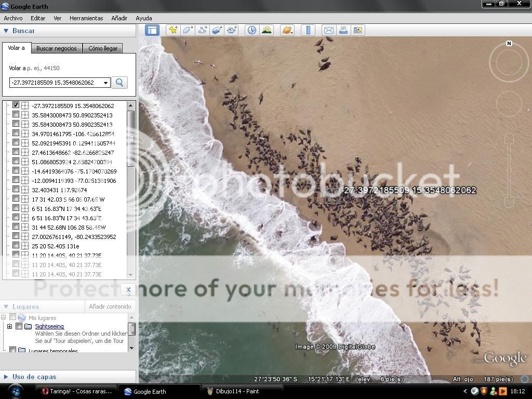Collapse the Buscar panel triangle
The height and width of the screenshot is (399, 532).
pyautogui.click(x=6, y=31)
